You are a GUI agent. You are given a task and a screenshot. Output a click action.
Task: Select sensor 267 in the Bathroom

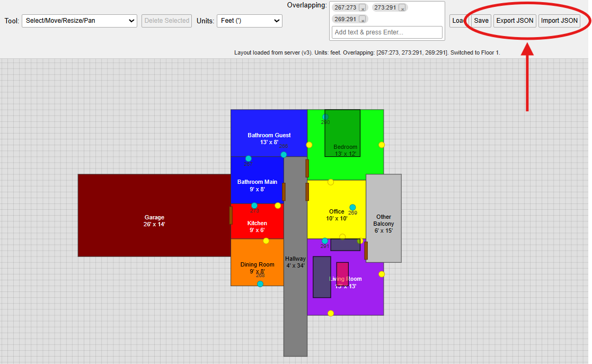(249, 158)
